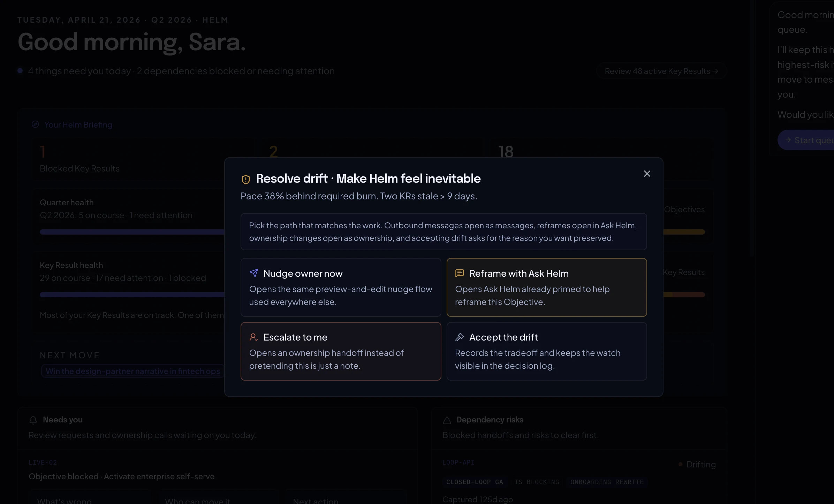Close the Resolve drift dialog
This screenshot has width=834, height=504.
[647, 174]
